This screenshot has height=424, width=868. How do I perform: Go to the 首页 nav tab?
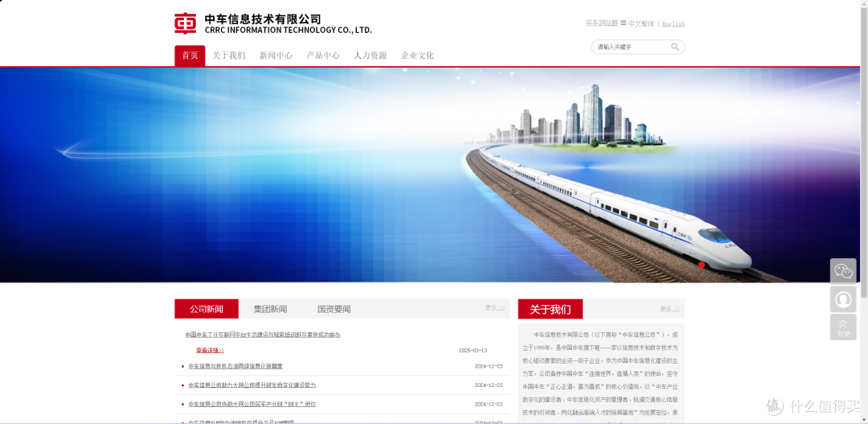[x=190, y=56]
